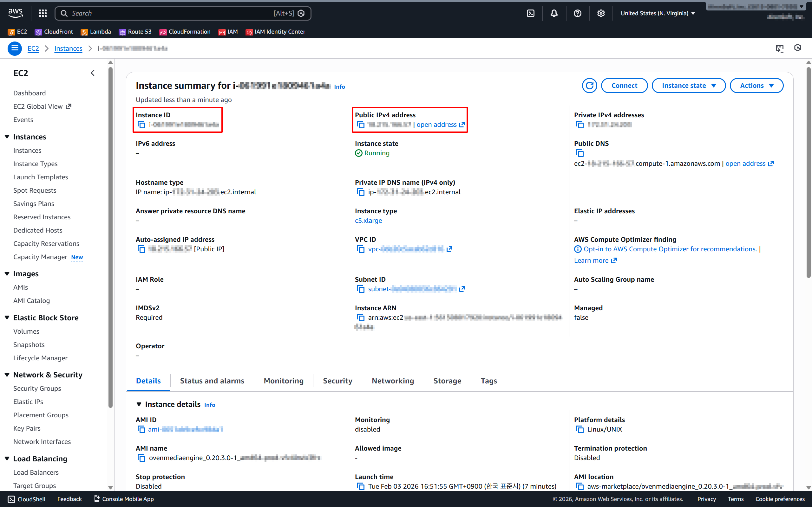Switch to the Security tab
812x507 pixels.
click(x=337, y=381)
